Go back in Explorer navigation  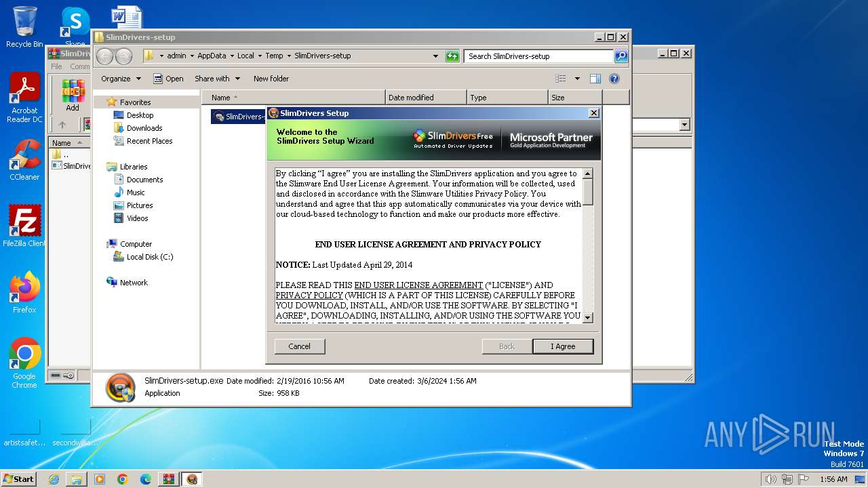pyautogui.click(x=104, y=56)
